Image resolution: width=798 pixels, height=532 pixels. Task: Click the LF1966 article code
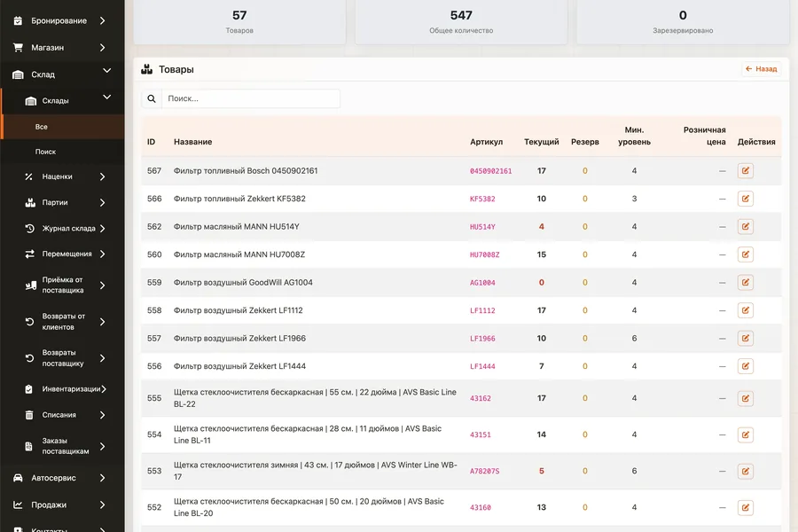482,339
